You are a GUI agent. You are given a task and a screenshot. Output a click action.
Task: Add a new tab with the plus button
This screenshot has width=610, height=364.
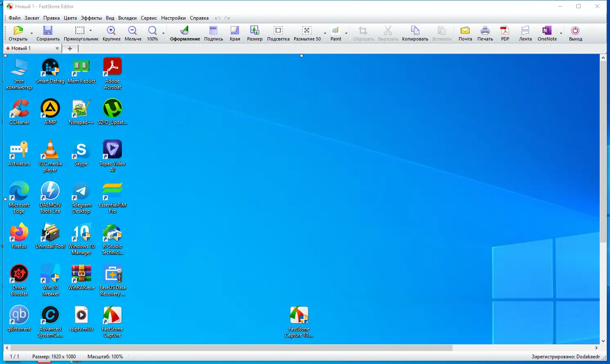point(70,48)
